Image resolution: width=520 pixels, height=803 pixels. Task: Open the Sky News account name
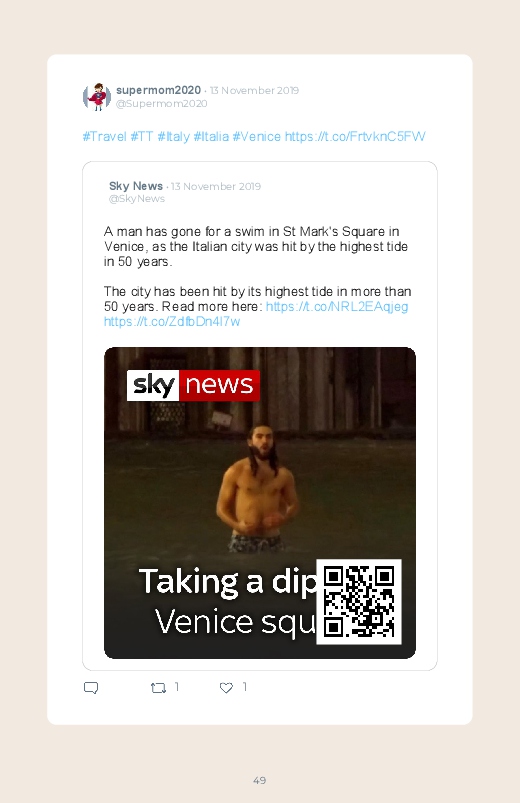[136, 186]
